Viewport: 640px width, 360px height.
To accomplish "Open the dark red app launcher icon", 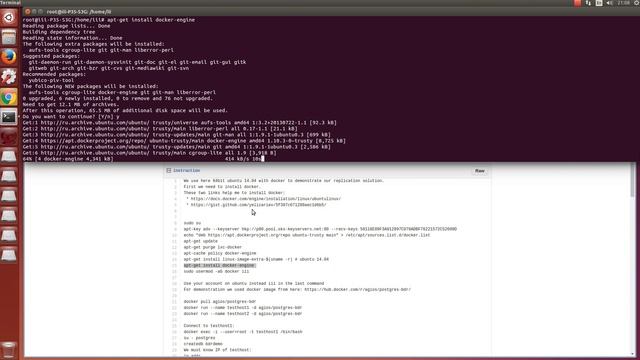I will click(9, 137).
